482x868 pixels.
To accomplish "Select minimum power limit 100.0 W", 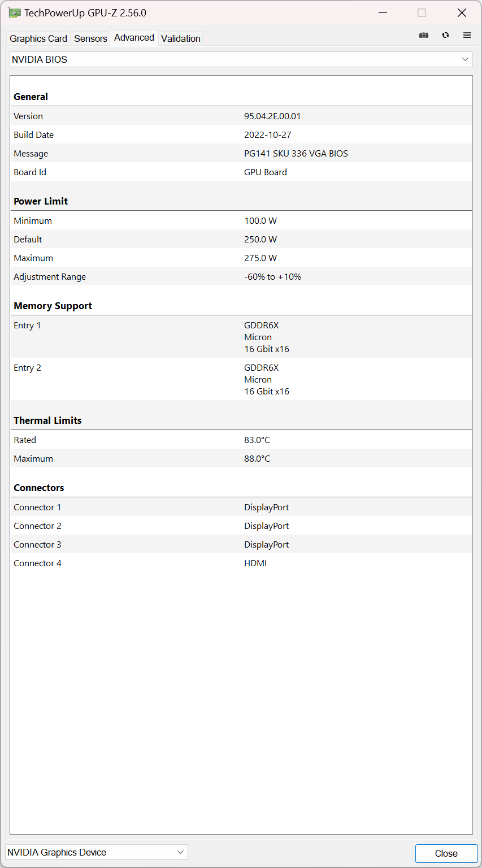I will [260, 221].
